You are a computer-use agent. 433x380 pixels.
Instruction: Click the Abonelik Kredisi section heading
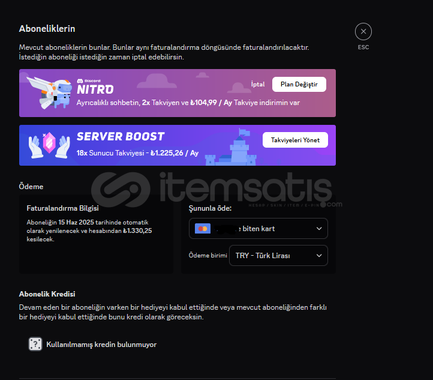coord(47,294)
